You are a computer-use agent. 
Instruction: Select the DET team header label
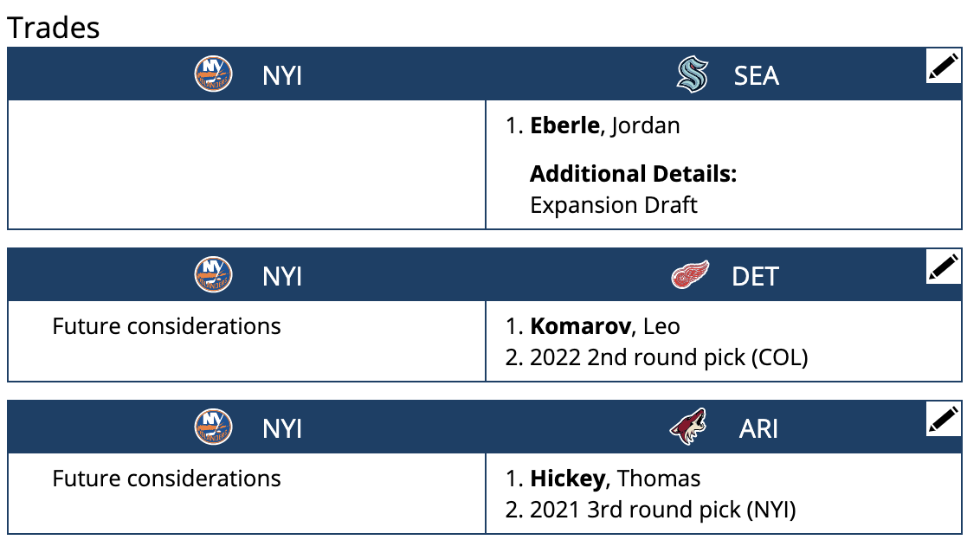pyautogui.click(x=757, y=275)
